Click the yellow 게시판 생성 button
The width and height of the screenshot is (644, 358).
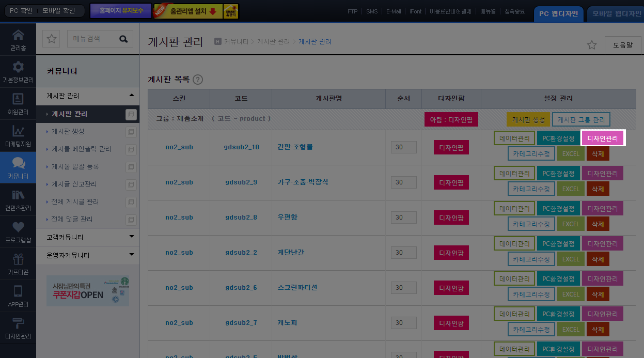point(528,120)
